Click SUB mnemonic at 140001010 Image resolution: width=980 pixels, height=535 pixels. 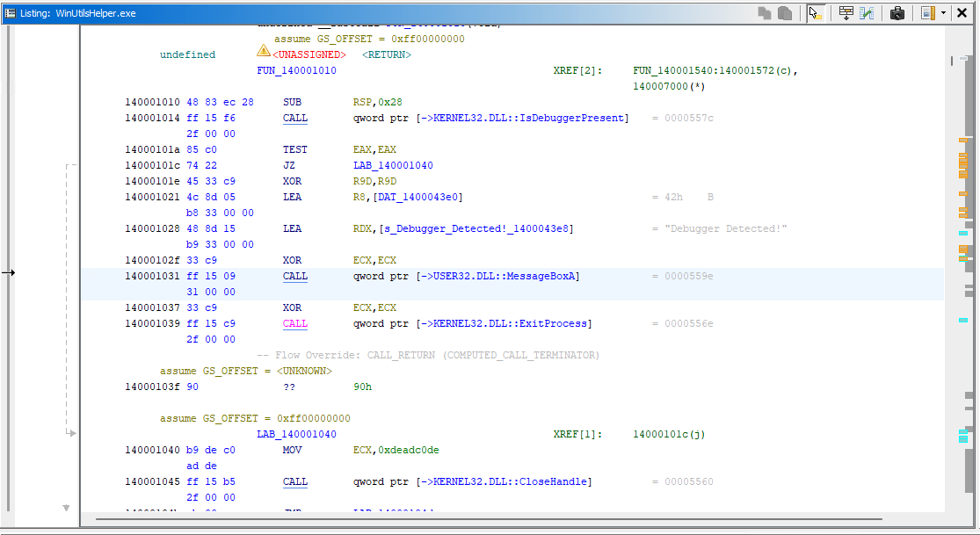coord(292,102)
